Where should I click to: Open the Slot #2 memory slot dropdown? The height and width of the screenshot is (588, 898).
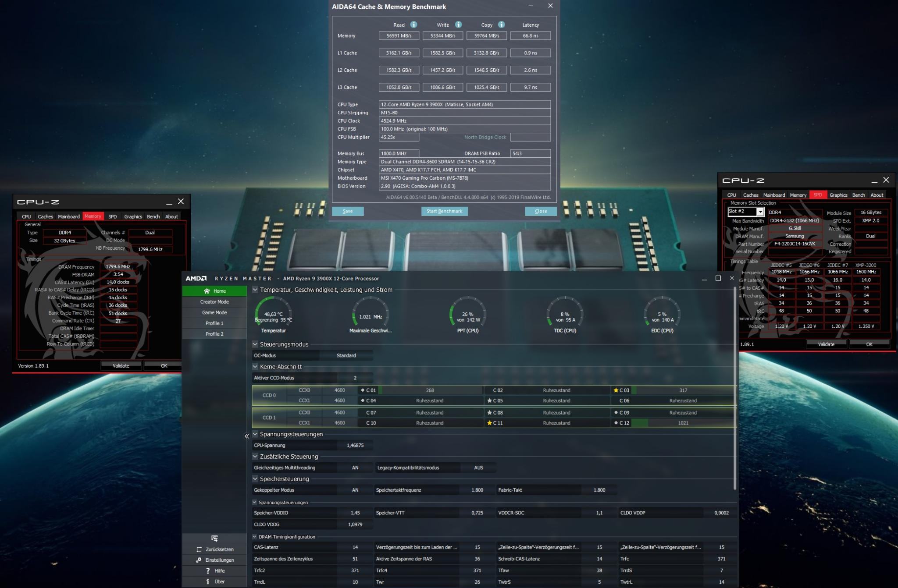click(760, 212)
